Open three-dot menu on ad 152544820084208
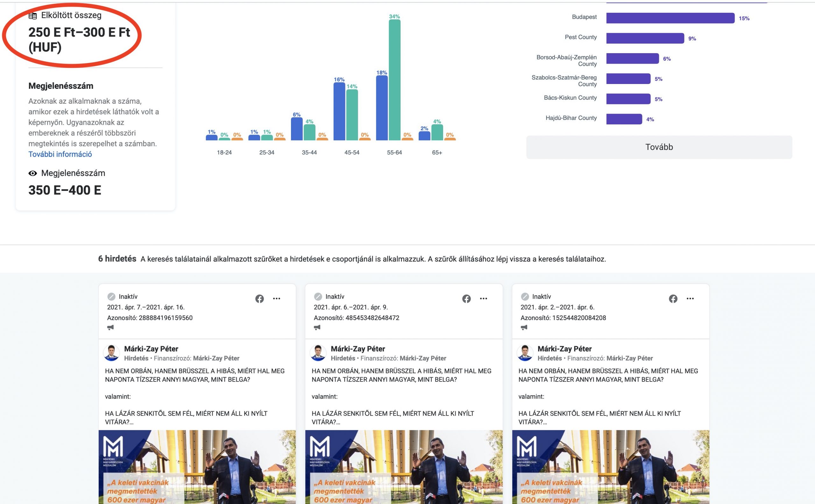815x504 pixels. 690,299
